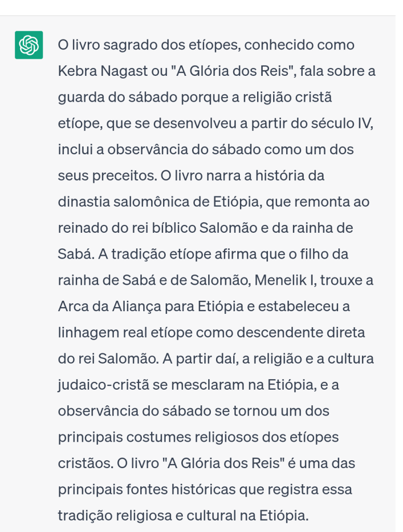This screenshot has width=403, height=532.
Task: Click the phrase "religião cristã" on the third line
Action: point(281,97)
